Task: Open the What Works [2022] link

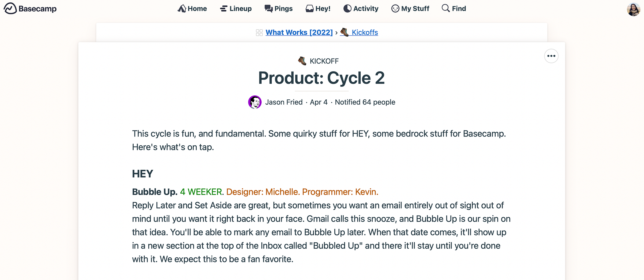Action: [x=299, y=33]
